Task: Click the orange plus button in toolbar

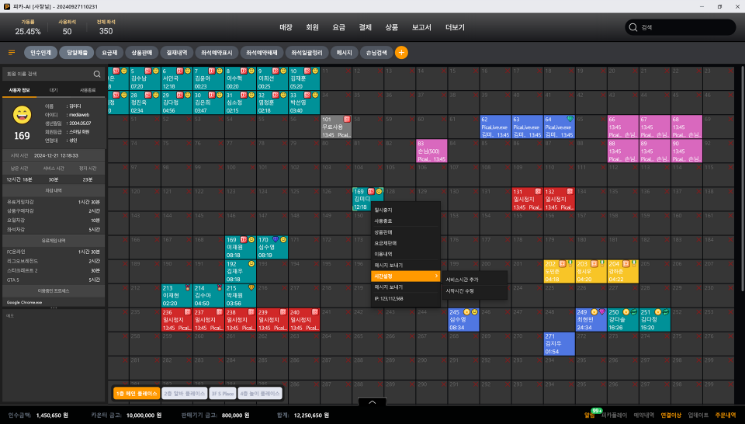Action: click(x=402, y=52)
